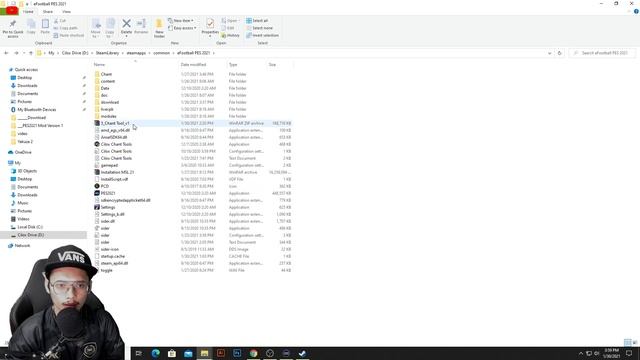Open Google Chrome from the taskbar
640x360 pixels.
click(253, 353)
